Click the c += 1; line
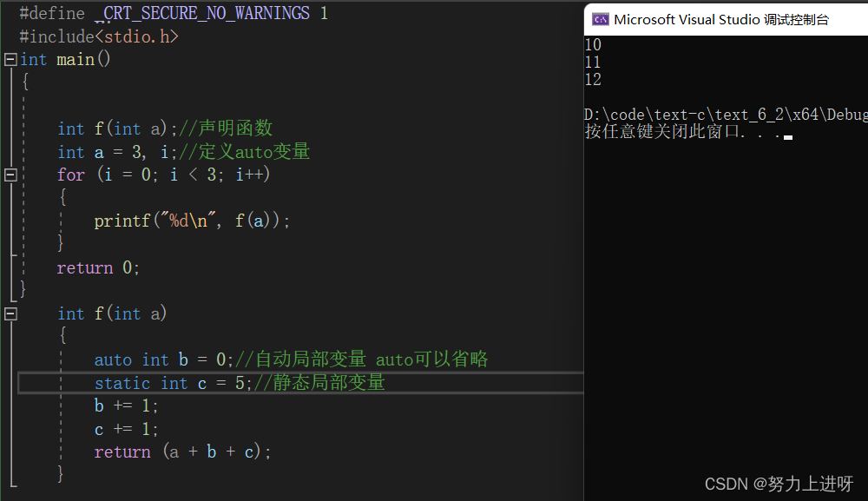This screenshot has width=868, height=501. coord(126,429)
